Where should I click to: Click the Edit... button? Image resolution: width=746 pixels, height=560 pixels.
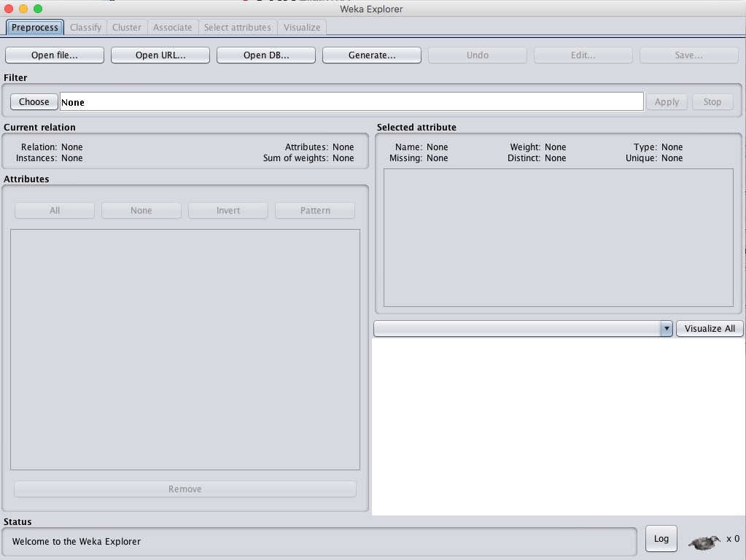(583, 55)
